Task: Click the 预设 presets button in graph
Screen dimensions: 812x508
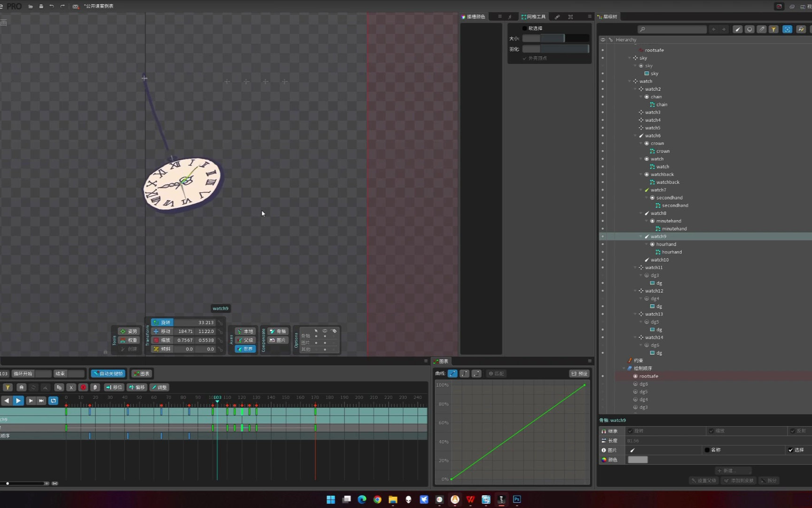Action: pos(579,374)
